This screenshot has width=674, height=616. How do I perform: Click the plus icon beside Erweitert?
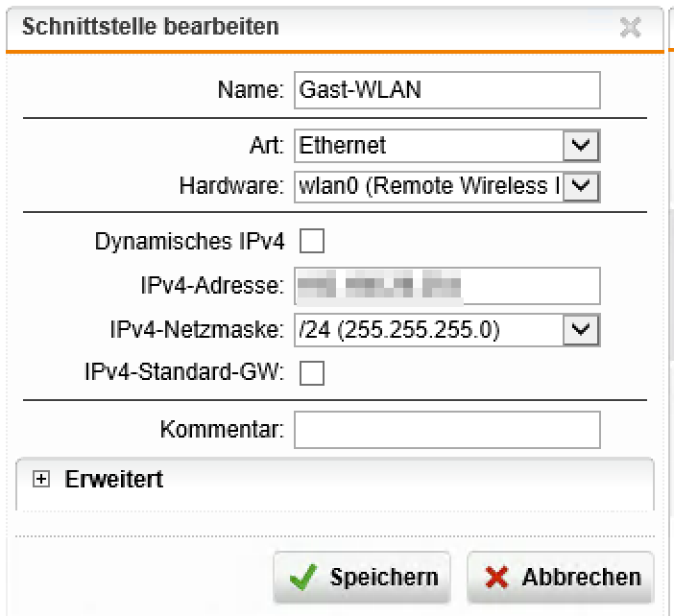(41, 480)
